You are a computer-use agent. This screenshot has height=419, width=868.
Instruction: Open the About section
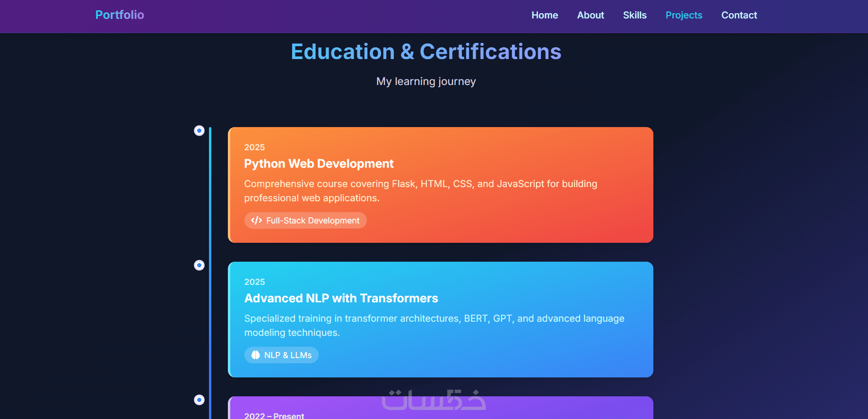click(x=590, y=15)
